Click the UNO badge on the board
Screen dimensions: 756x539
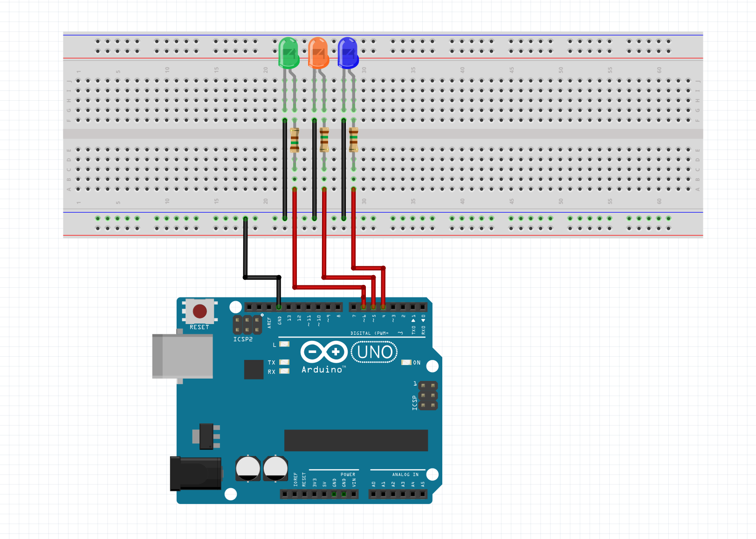pyautogui.click(x=374, y=352)
